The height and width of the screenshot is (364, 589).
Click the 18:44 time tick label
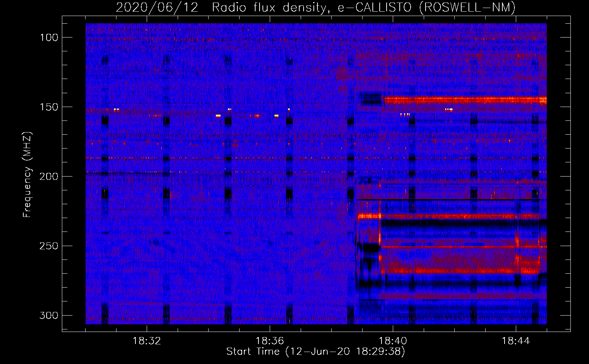click(x=516, y=341)
